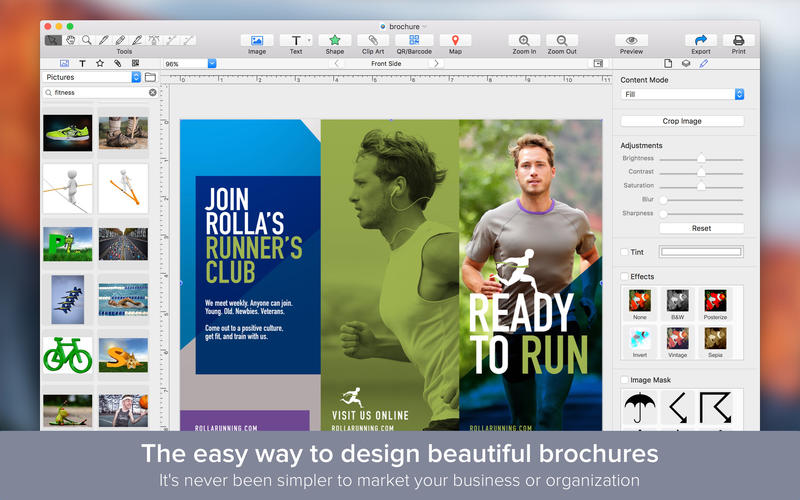Switch to the layers inspector tab
This screenshot has height=500, width=800.
point(685,63)
